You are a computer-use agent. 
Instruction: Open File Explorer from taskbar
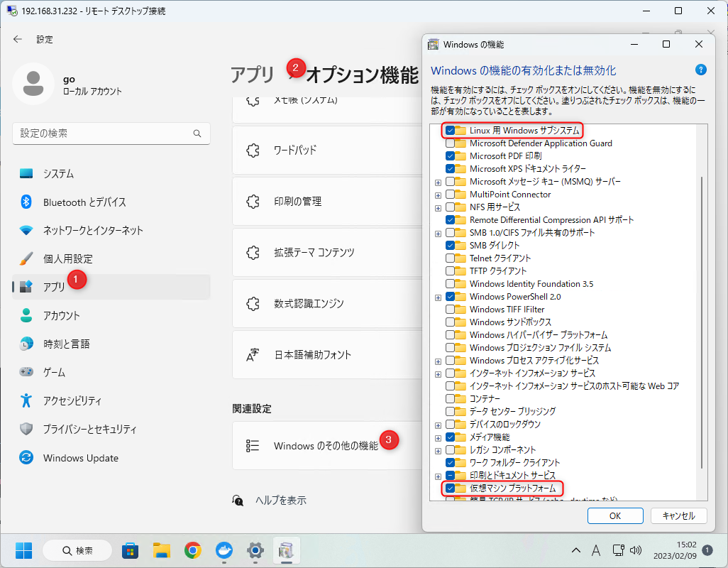(x=162, y=551)
